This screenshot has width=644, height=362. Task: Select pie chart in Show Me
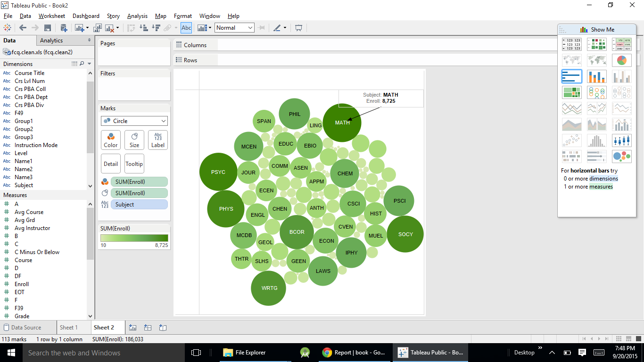coord(622,60)
